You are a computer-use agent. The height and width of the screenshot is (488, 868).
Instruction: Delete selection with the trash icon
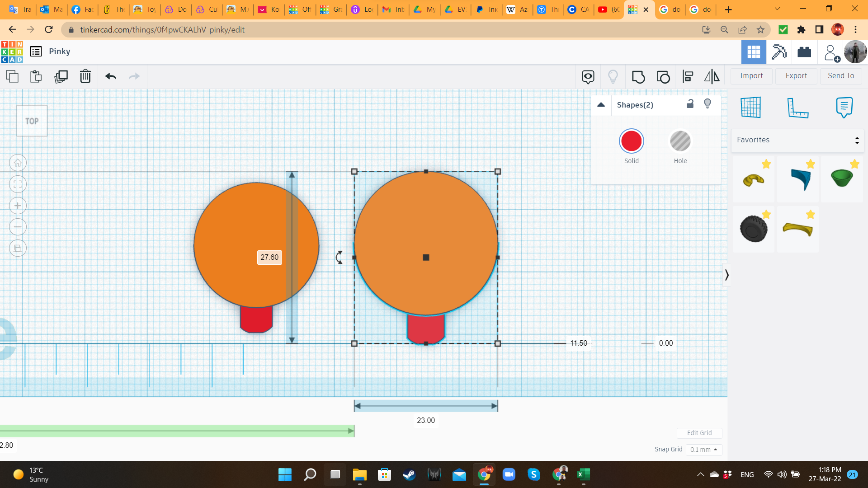(85, 76)
